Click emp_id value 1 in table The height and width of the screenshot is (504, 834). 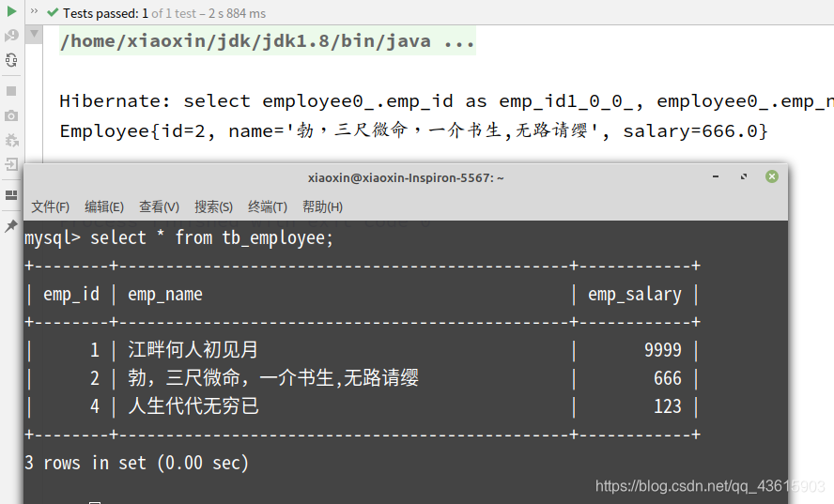point(95,350)
